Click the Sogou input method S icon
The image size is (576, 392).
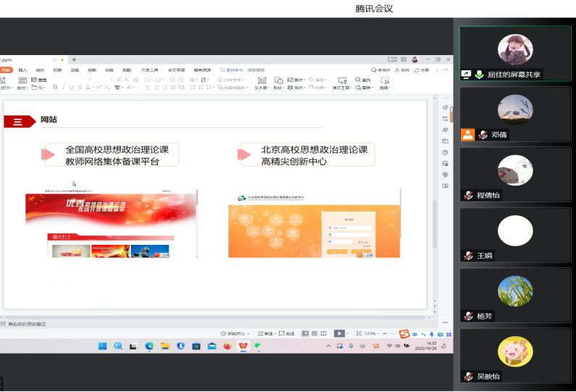tap(404, 334)
